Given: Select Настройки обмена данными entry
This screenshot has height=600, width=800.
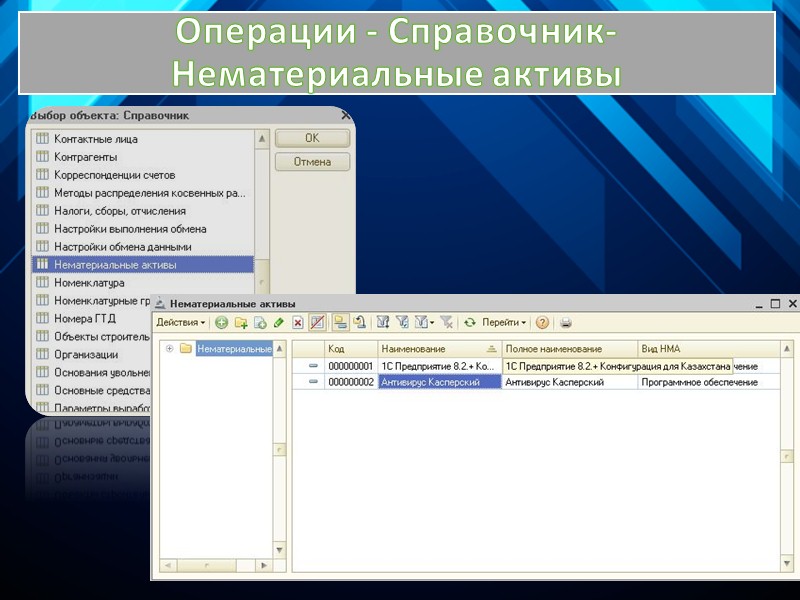Looking at the screenshot, I should point(143,247).
